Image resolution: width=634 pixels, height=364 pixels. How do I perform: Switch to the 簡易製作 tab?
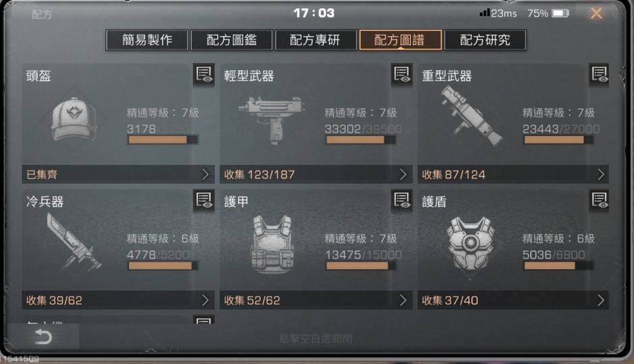(147, 40)
